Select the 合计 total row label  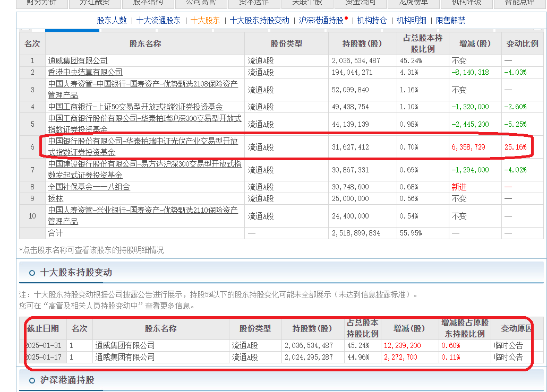click(55, 233)
